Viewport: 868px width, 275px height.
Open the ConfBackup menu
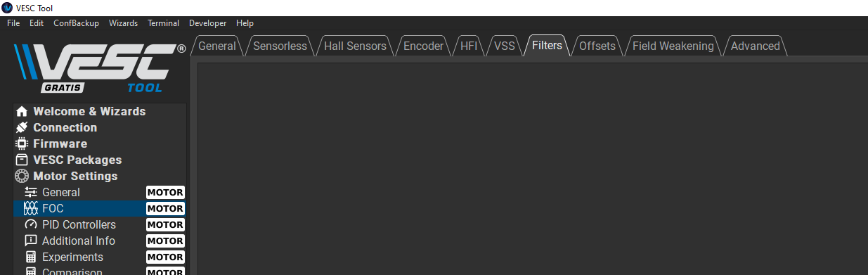tap(76, 23)
